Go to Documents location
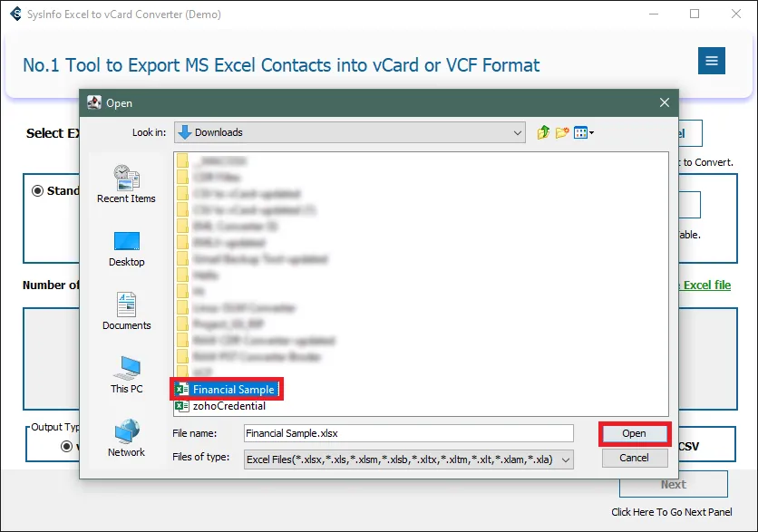The height and width of the screenshot is (532, 758). click(126, 312)
